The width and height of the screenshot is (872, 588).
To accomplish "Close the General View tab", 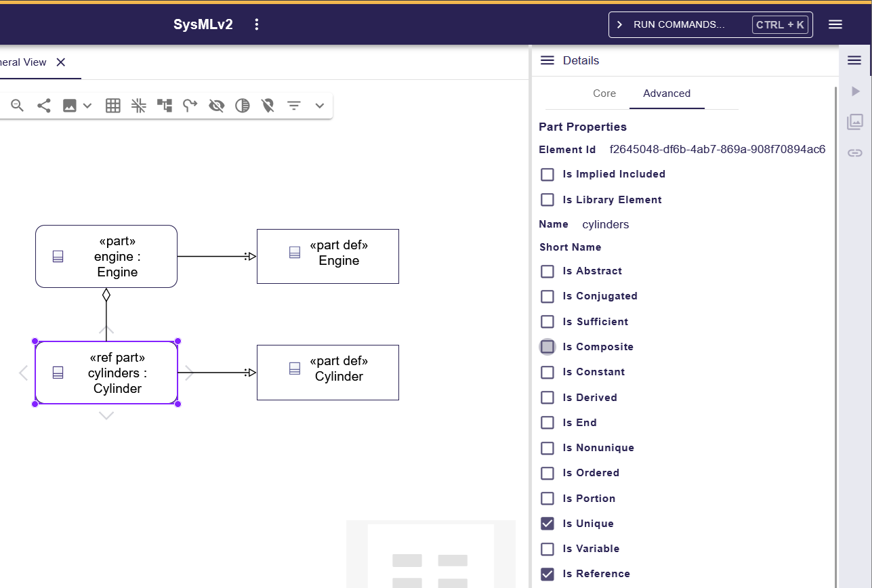I will pos(61,62).
